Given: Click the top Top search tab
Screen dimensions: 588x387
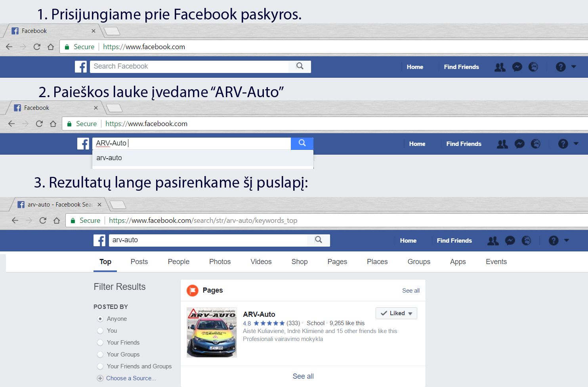Looking at the screenshot, I should click(x=105, y=262).
